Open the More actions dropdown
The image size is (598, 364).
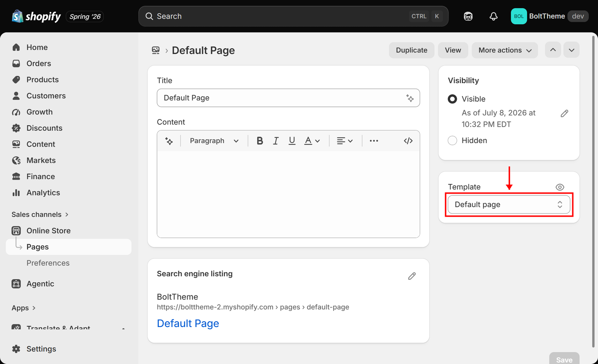click(505, 50)
